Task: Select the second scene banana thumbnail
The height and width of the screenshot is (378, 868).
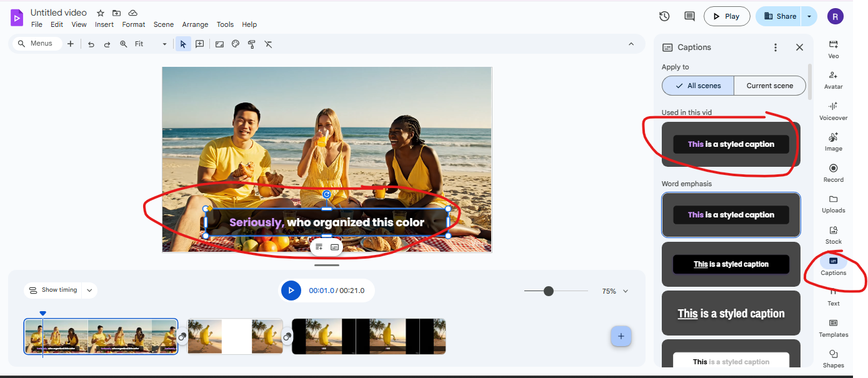Action: [x=235, y=337]
